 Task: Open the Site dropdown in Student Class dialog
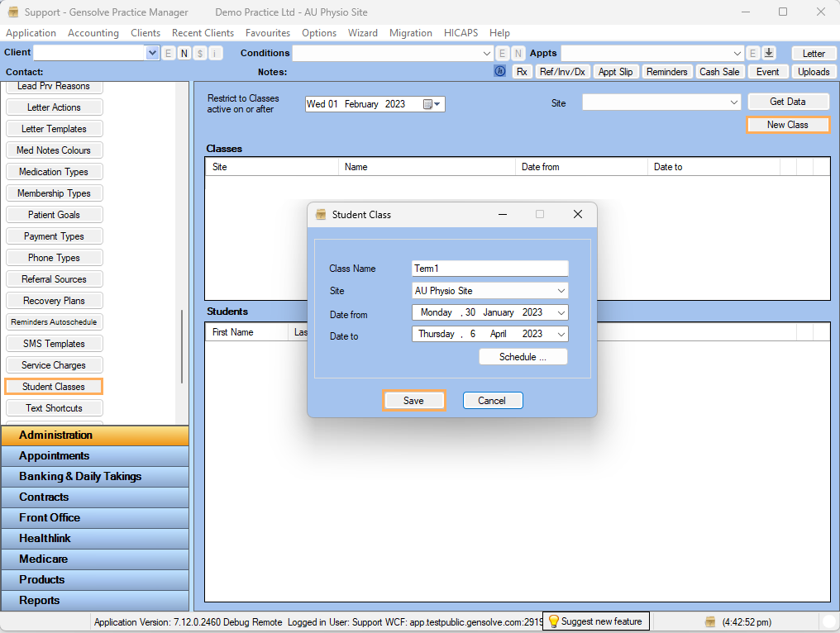[561, 291]
